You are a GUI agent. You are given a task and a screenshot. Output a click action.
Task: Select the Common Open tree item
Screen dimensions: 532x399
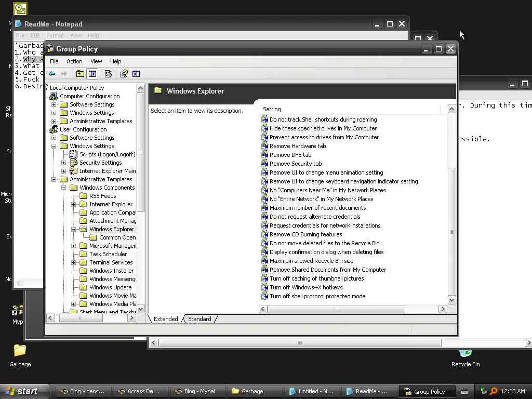(x=117, y=237)
